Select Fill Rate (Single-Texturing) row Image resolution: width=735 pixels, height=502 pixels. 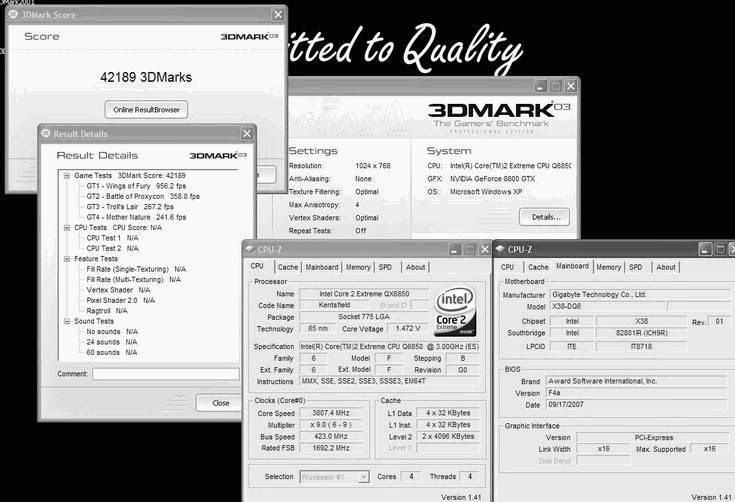tap(136, 269)
